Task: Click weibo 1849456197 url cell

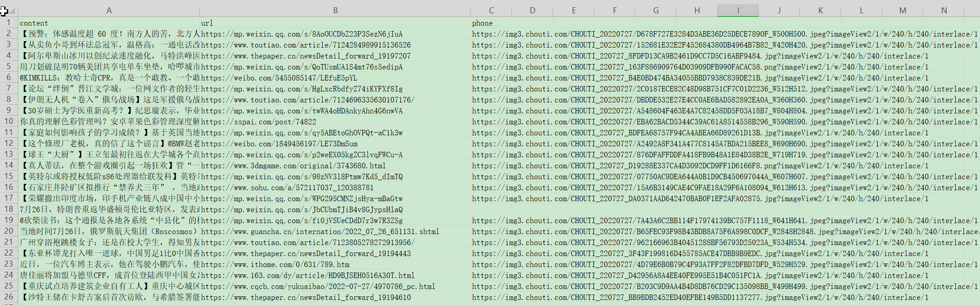Action: (335, 144)
